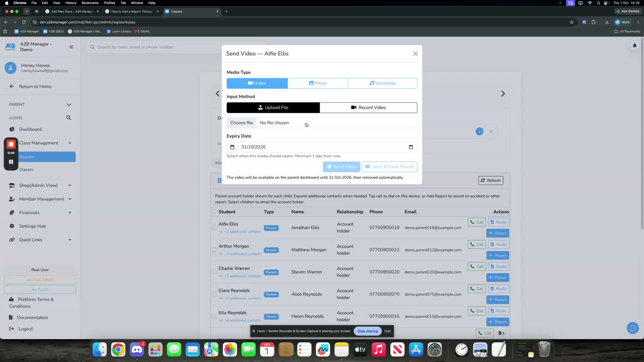644x362 pixels.
Task: Expand the Financials menu
Action: point(40,213)
